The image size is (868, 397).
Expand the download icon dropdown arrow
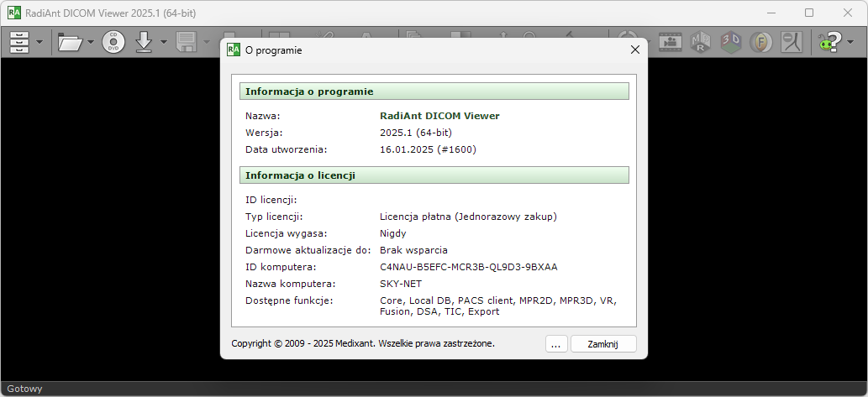[x=164, y=42]
